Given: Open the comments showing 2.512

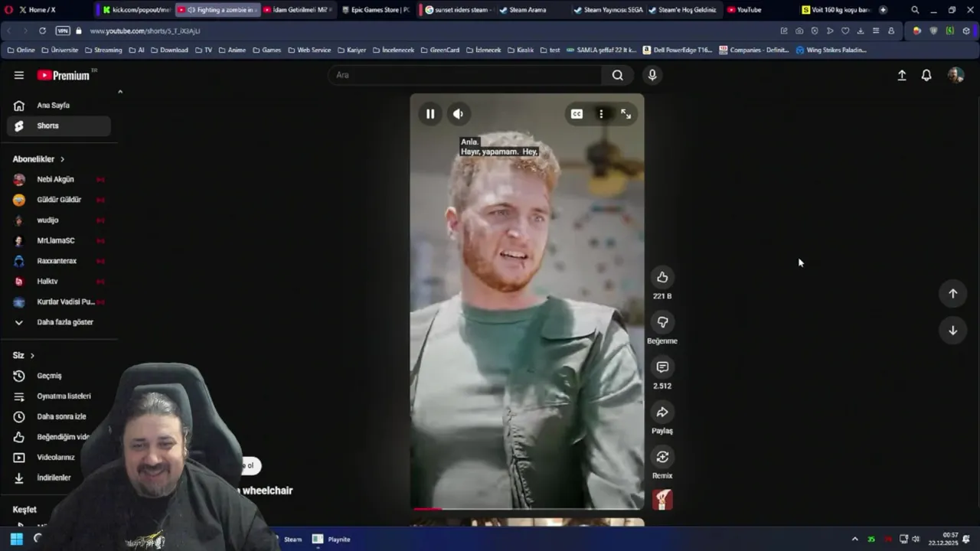Looking at the screenshot, I should point(662,367).
